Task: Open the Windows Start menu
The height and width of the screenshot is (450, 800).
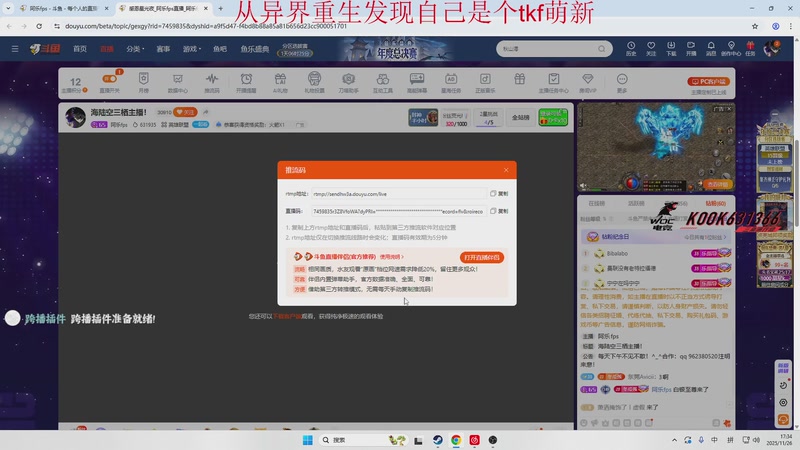Action: click(308, 440)
